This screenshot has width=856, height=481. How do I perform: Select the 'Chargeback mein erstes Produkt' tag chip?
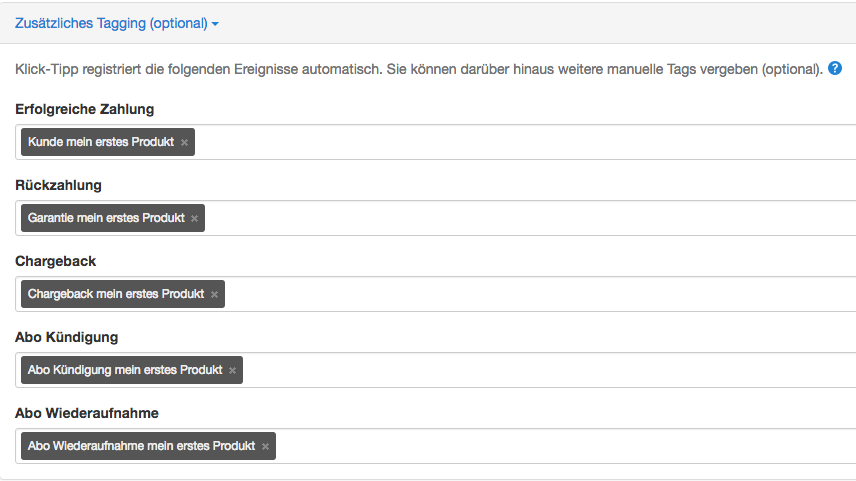point(116,294)
